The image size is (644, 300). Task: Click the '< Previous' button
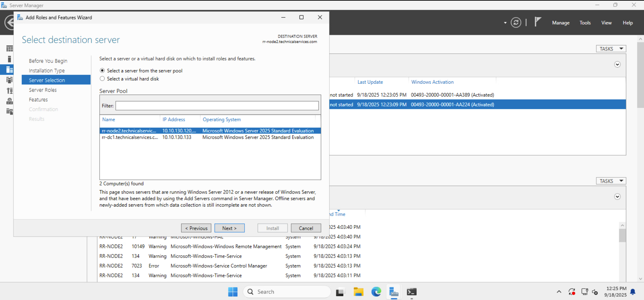[x=196, y=228]
